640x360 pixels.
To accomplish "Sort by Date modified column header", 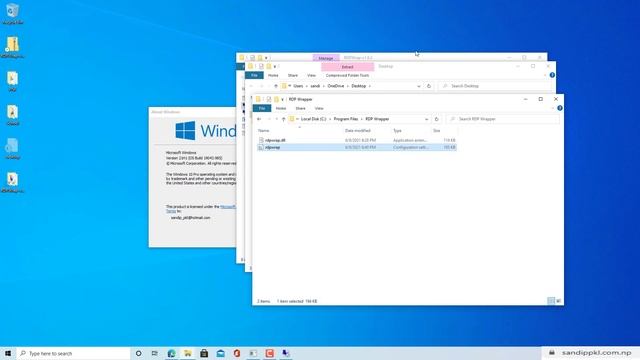I will click(x=358, y=131).
